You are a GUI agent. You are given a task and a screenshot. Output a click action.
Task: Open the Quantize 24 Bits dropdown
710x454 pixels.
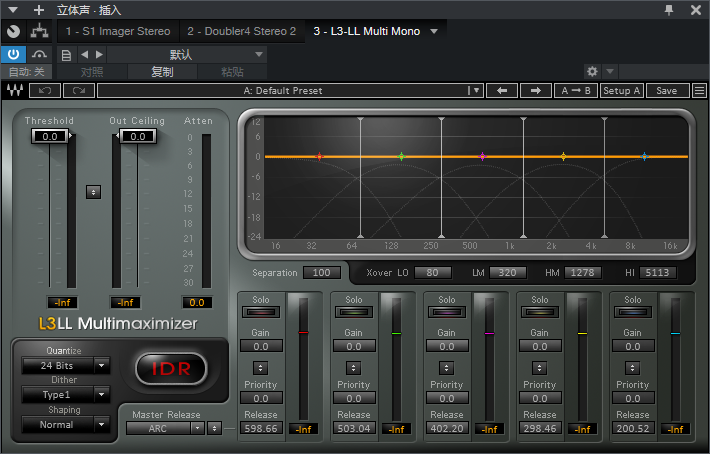(66, 365)
